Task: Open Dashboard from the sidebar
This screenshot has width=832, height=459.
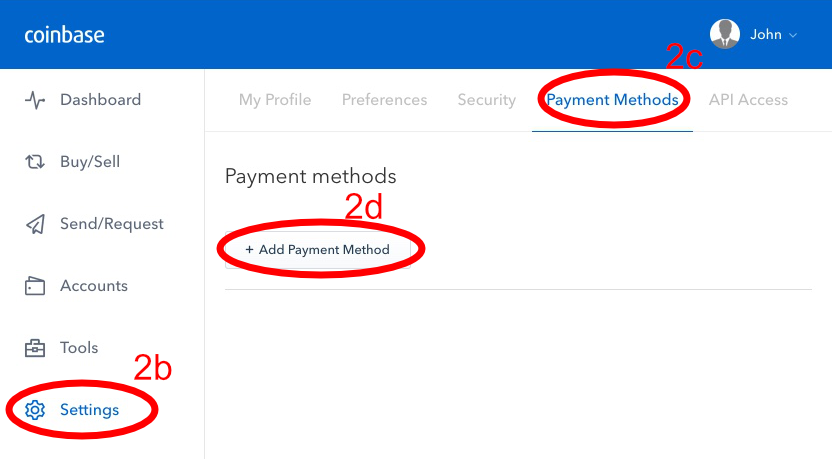Action: tap(100, 100)
